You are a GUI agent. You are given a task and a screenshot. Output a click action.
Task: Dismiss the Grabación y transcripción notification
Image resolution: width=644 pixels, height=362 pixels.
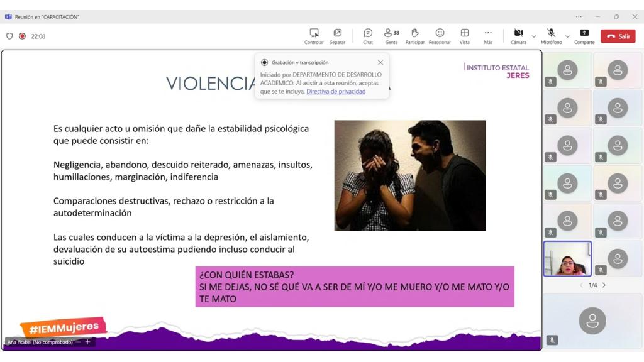pyautogui.click(x=380, y=62)
